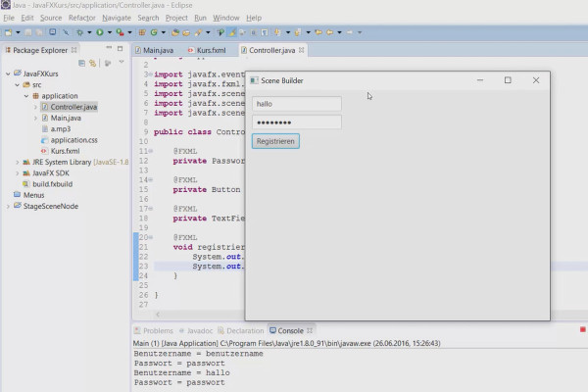Close the Controller.java editor tab
The image size is (588, 392).
point(302,50)
